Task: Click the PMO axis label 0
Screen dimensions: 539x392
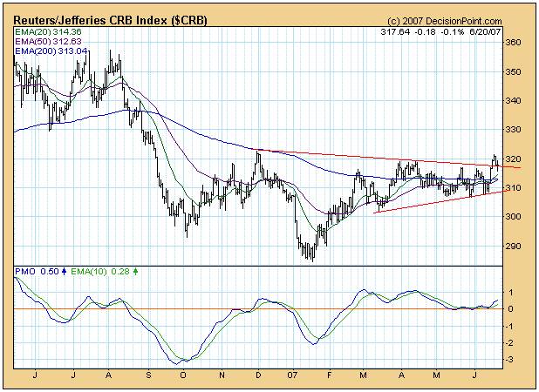Action: tap(511, 309)
